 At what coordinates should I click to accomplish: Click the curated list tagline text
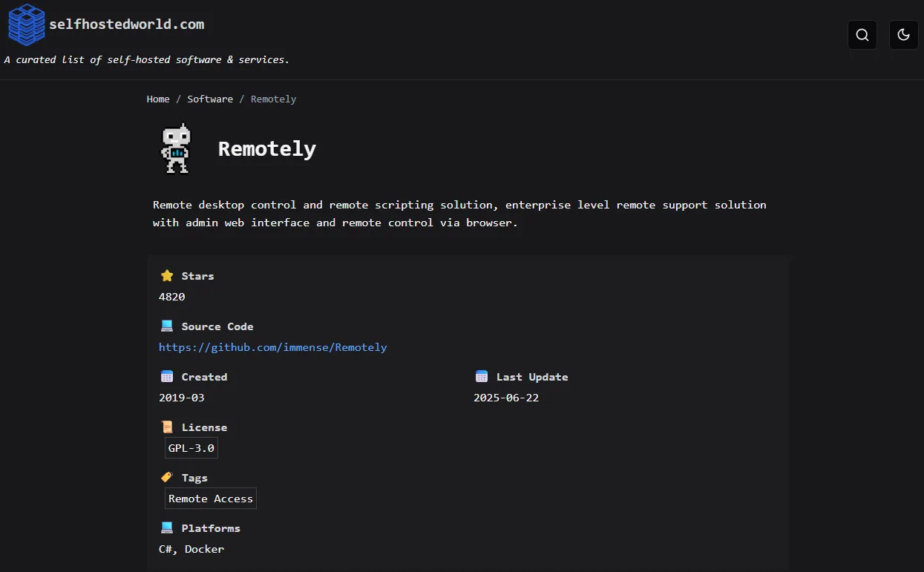click(x=147, y=59)
